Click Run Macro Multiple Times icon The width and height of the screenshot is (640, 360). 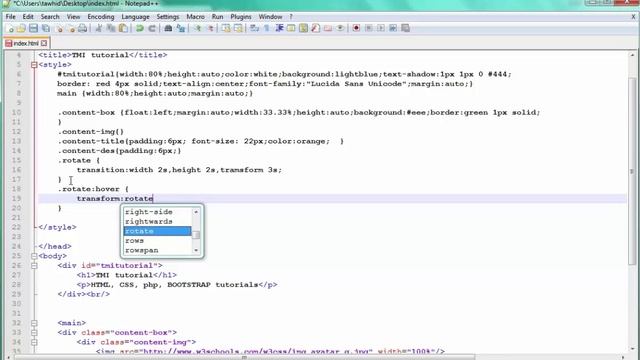[x=393, y=28]
